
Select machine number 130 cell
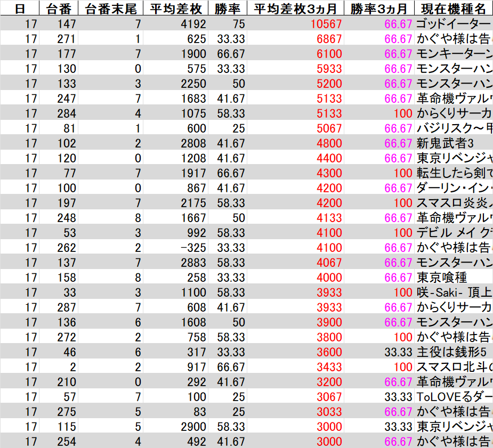59,69
